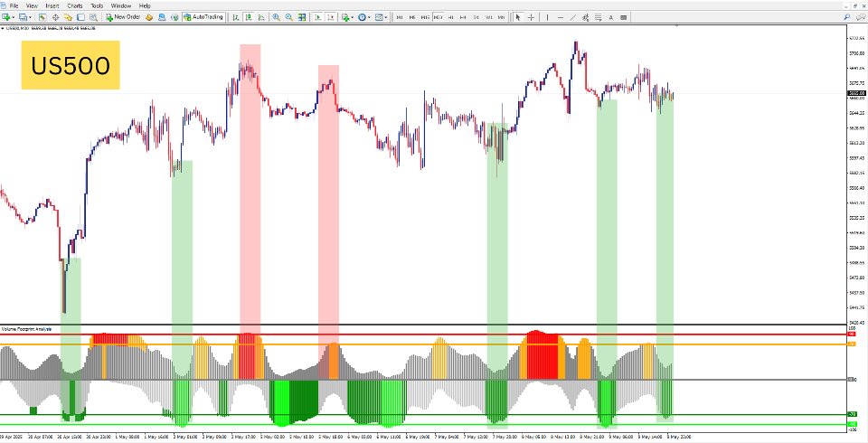868x443 pixels.
Task: Open the Data Window crosshair icon
Action: 55,17
